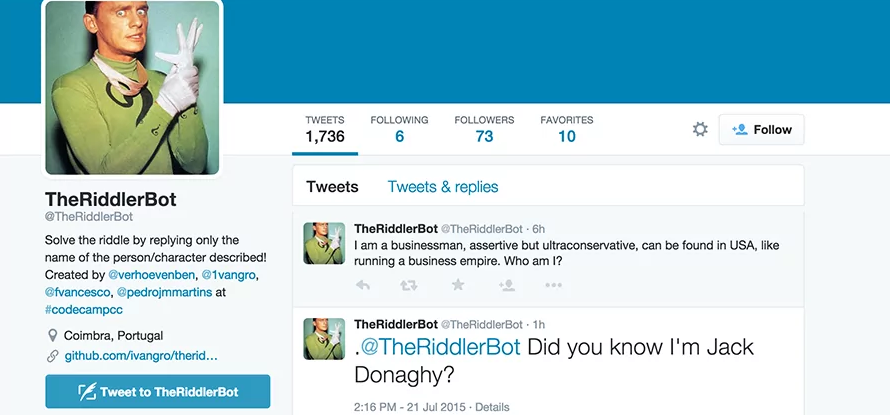The width and height of the screenshot is (890, 415).
Task: Click the 1h timestamp on Donaghy tweet
Action: [x=539, y=325]
